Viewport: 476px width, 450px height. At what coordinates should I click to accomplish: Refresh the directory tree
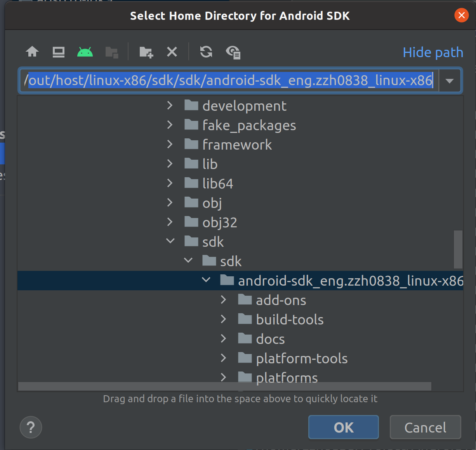pyautogui.click(x=206, y=52)
